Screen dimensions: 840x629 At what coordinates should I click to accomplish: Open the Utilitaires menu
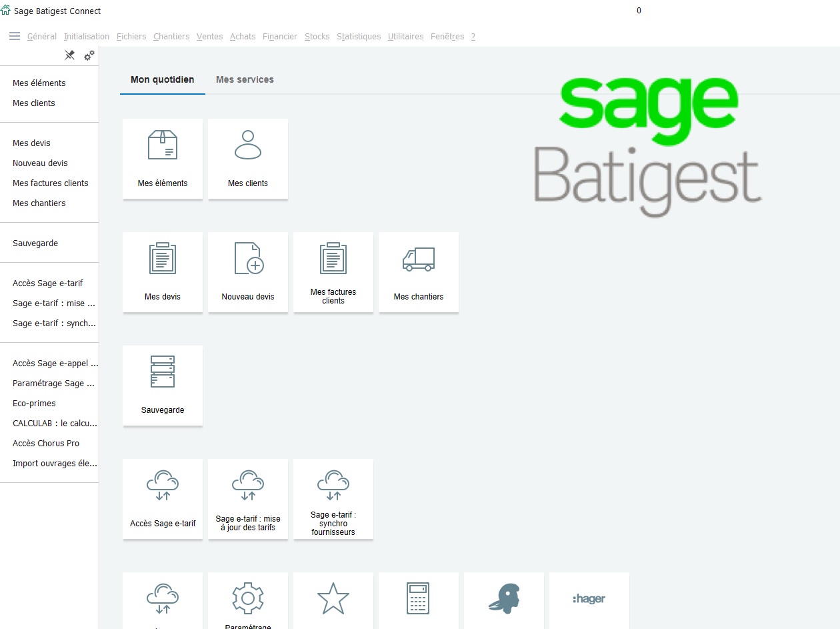coord(406,37)
